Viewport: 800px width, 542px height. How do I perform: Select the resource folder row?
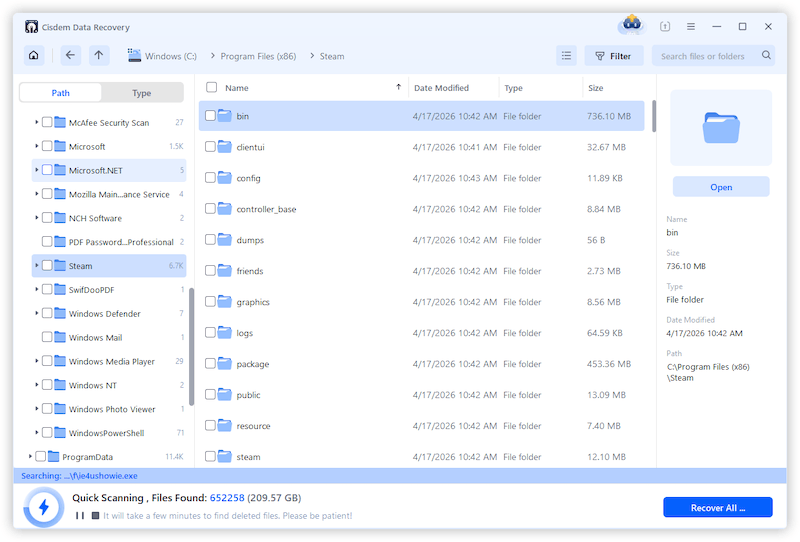[421, 426]
